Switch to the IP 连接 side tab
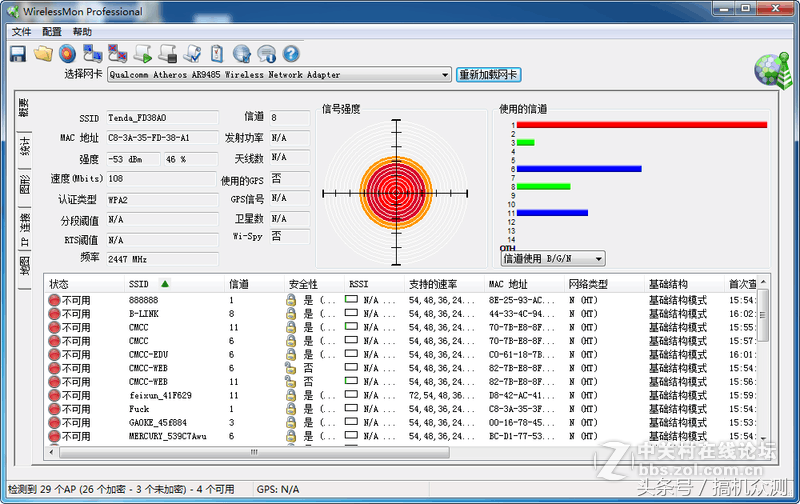 point(24,230)
